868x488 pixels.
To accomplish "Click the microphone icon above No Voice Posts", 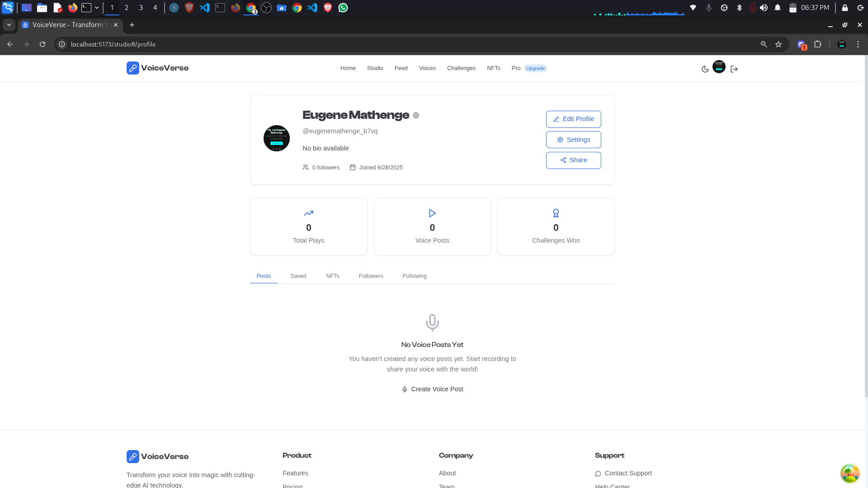I will (x=432, y=323).
